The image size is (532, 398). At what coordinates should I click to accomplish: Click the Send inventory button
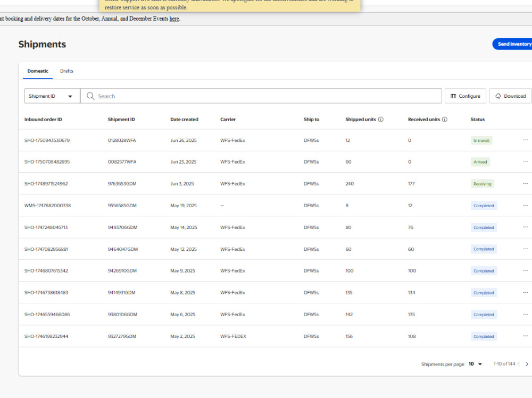[x=512, y=44]
